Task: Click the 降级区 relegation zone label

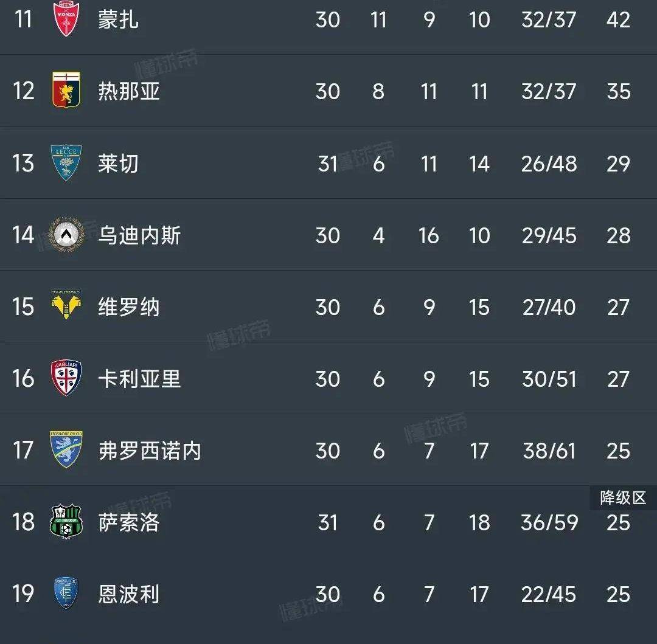Action: pos(623,498)
